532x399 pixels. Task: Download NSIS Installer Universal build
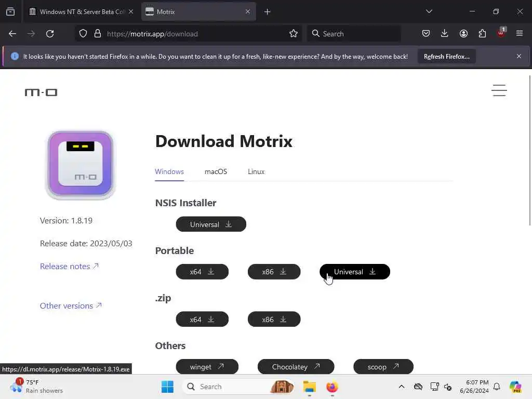(211, 224)
